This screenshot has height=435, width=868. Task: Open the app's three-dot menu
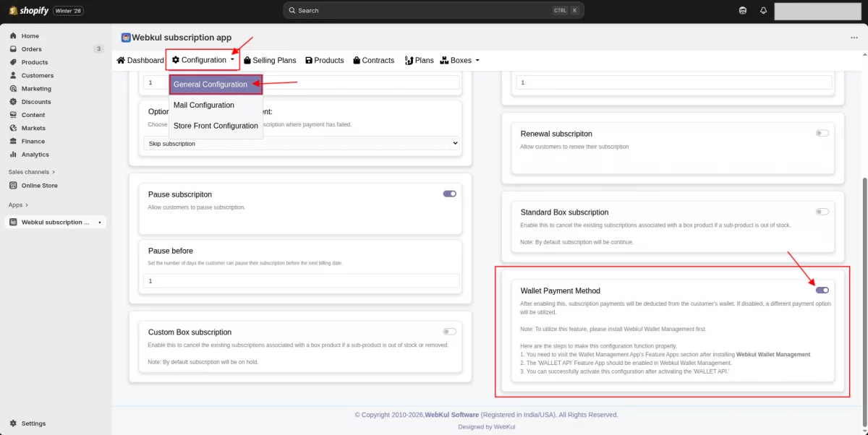[854, 38]
